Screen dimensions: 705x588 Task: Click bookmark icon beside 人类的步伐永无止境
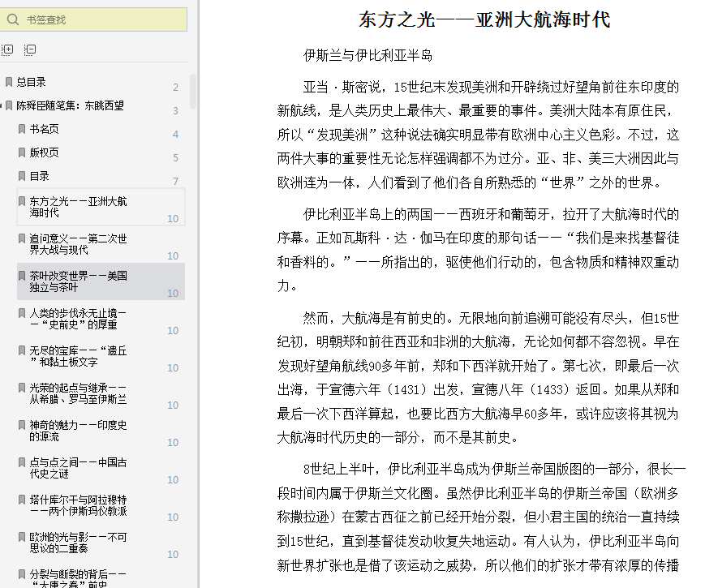tap(22, 313)
